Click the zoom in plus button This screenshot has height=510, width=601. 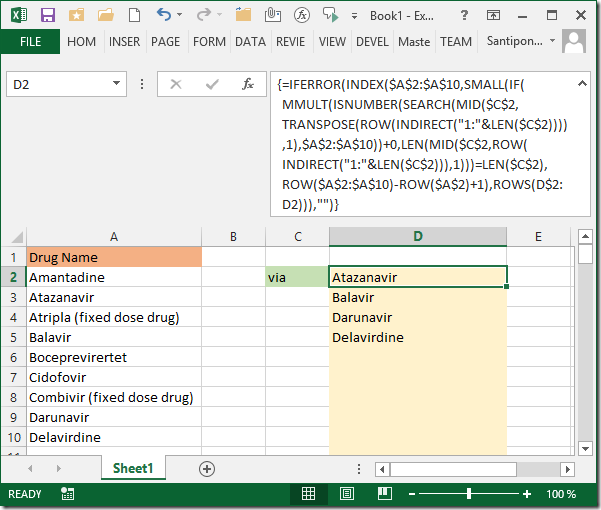click(x=527, y=494)
